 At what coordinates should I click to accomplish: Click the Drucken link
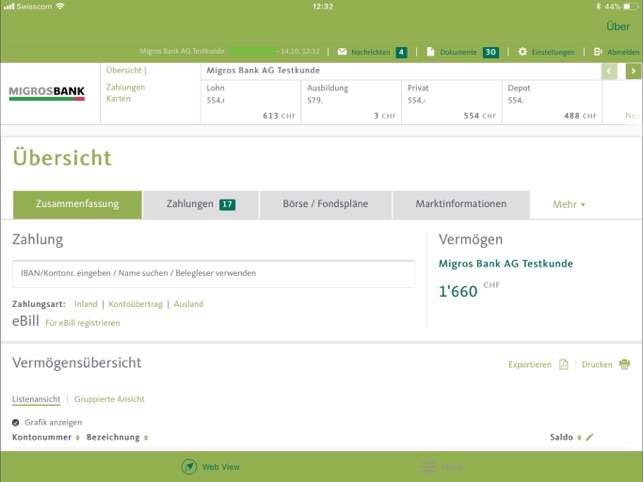click(597, 365)
